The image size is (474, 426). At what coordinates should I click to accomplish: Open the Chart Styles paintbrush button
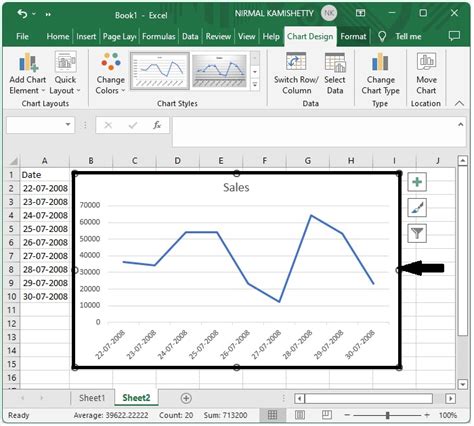tap(417, 207)
